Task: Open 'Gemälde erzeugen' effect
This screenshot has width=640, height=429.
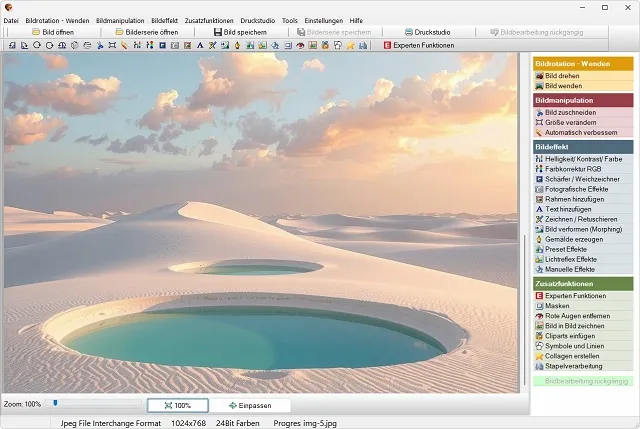Action: coord(572,239)
